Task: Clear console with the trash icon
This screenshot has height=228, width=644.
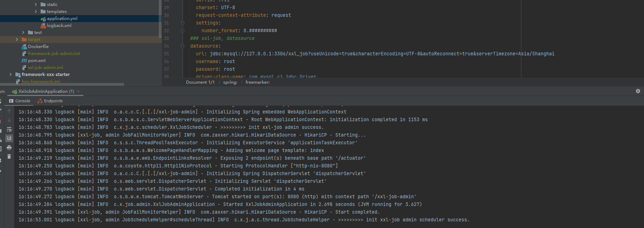Action: click(x=9, y=157)
